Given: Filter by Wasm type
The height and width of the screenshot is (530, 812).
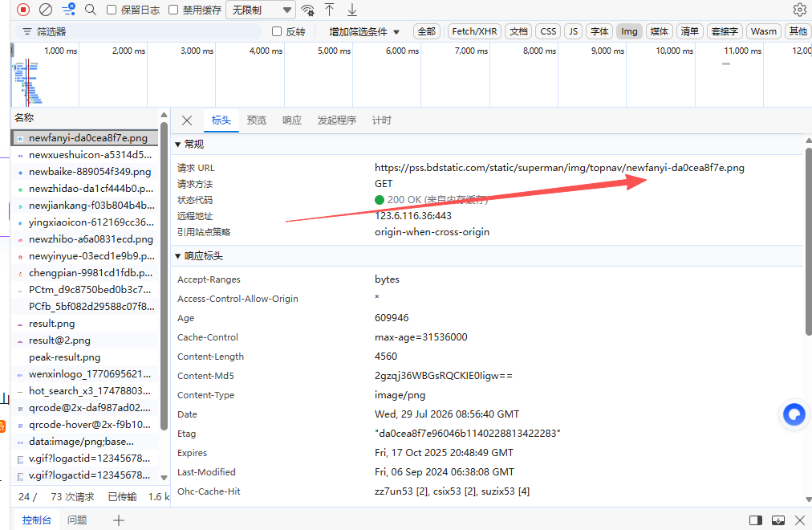Looking at the screenshot, I should coord(764,31).
